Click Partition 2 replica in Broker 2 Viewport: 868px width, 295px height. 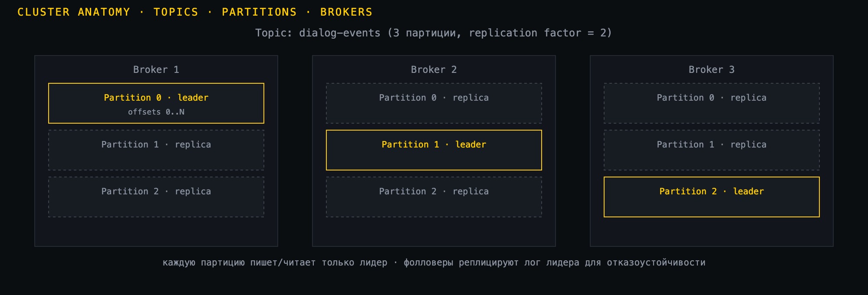pyautogui.click(x=434, y=197)
